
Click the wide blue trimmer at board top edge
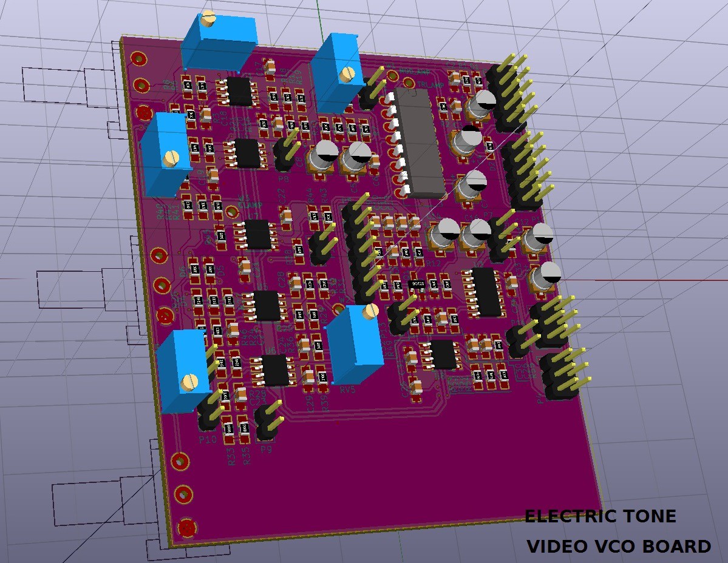pyautogui.click(x=219, y=42)
